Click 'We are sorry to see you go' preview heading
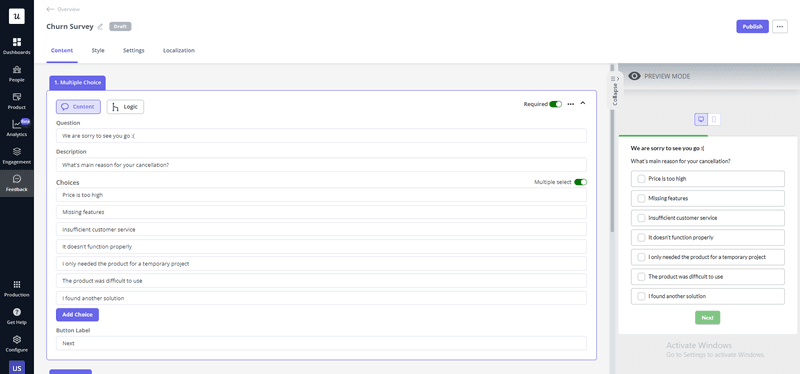Screen dimensions: 800x374 [667, 148]
